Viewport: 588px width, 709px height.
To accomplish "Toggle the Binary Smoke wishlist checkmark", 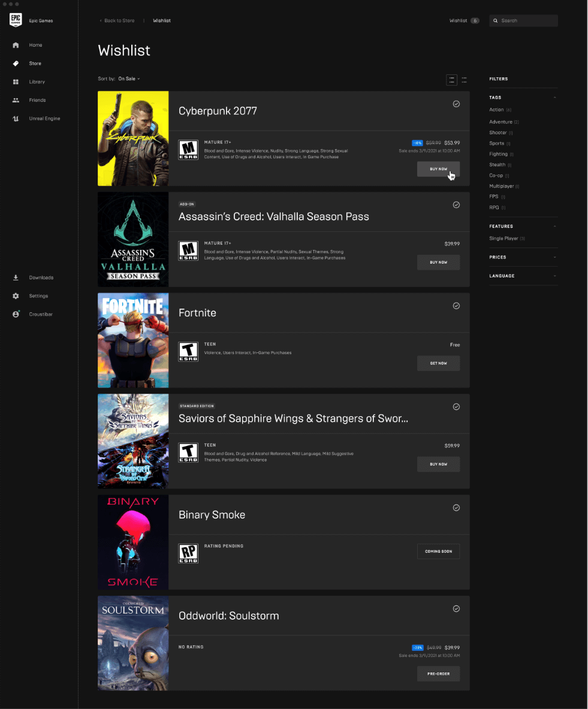I will coord(456,508).
